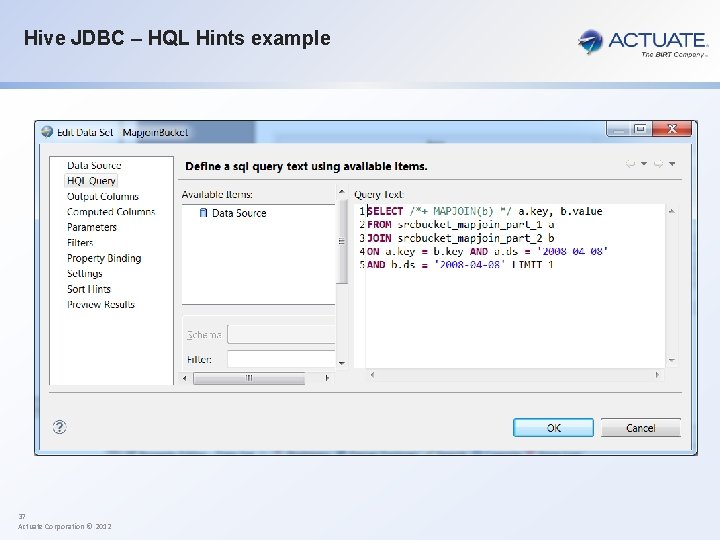Click the Query Text horizontal scroll right arrow
This screenshot has width=720, height=540.
pyautogui.click(x=657, y=375)
